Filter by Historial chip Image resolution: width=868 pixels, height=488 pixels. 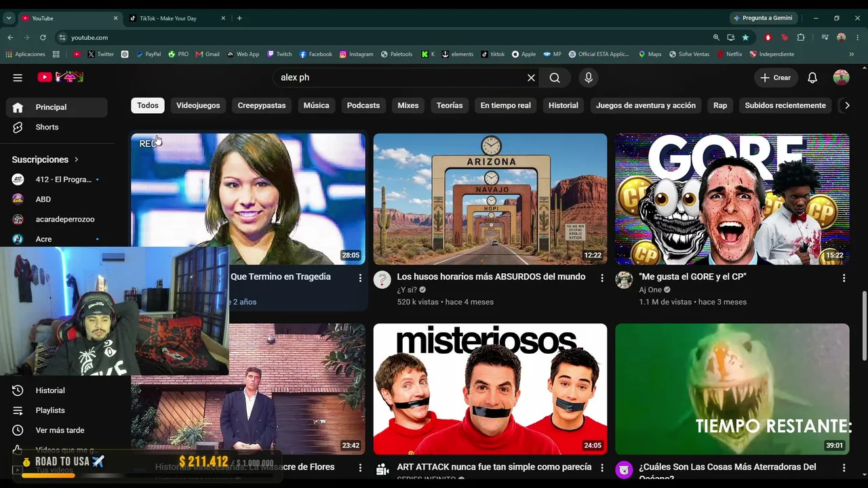[564, 105]
